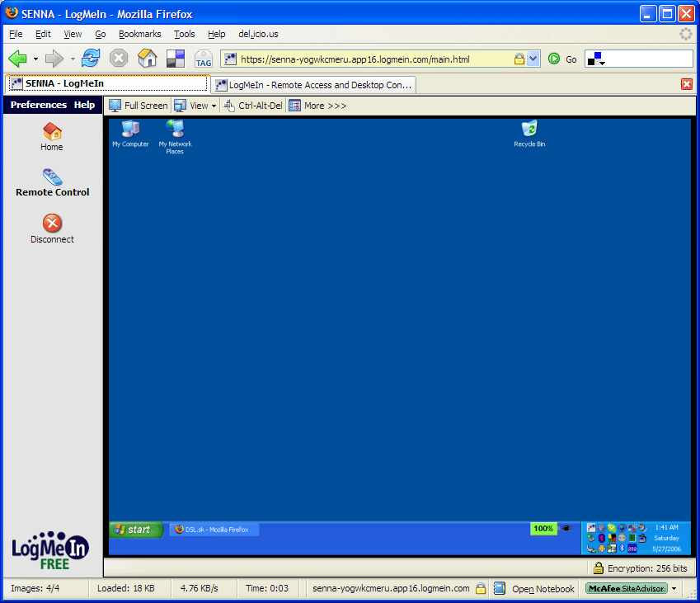
Task: Close the current tab with red X
Action: tap(687, 84)
